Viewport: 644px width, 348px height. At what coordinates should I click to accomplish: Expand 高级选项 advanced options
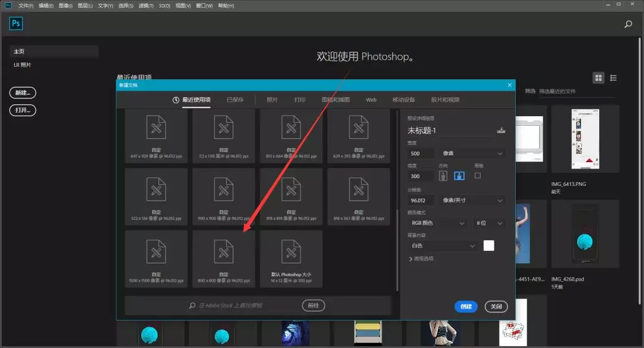click(x=421, y=259)
